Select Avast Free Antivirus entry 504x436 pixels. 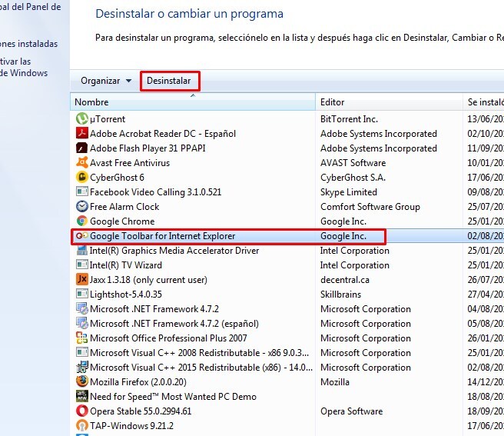[130, 163]
